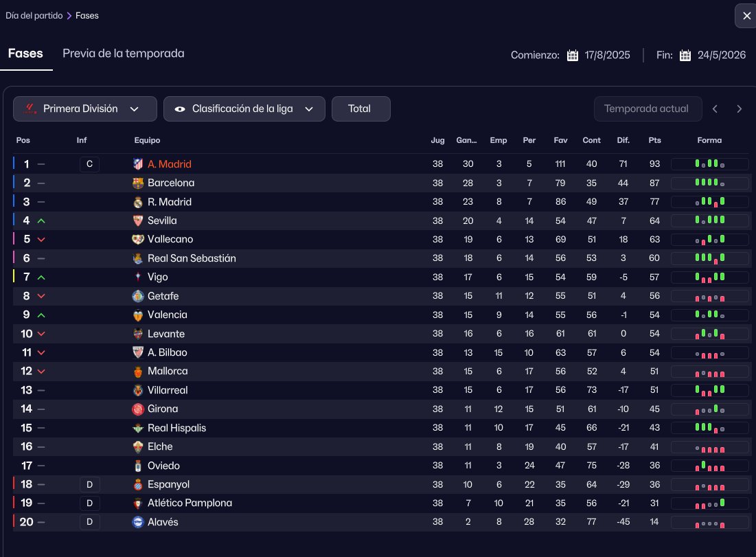This screenshot has width=756, height=557.
Task: Open the Temporada actual season selector
Action: tap(648, 109)
